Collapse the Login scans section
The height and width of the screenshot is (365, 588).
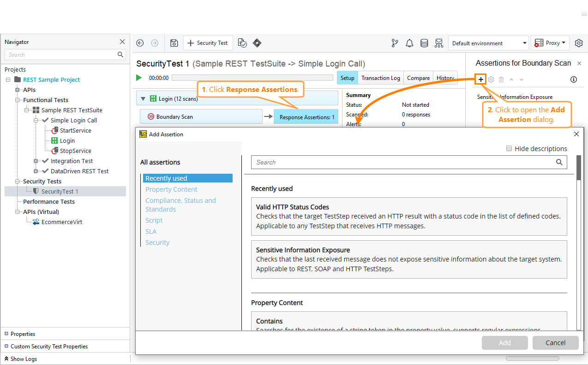[x=143, y=98]
